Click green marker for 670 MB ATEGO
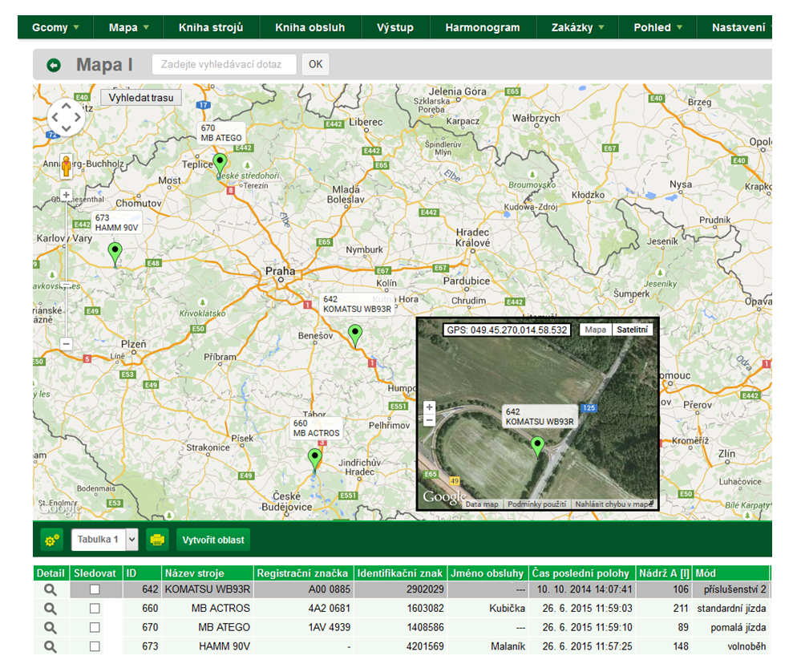 (220, 164)
